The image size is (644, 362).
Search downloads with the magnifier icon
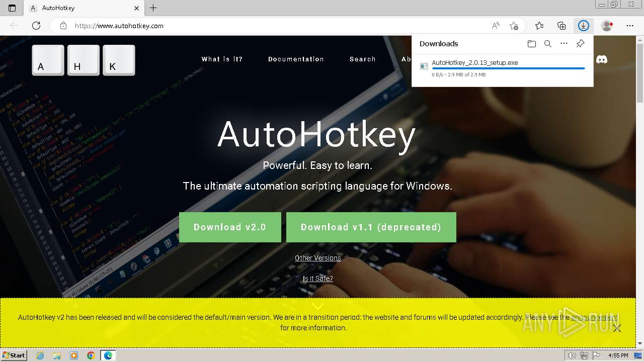(548, 44)
